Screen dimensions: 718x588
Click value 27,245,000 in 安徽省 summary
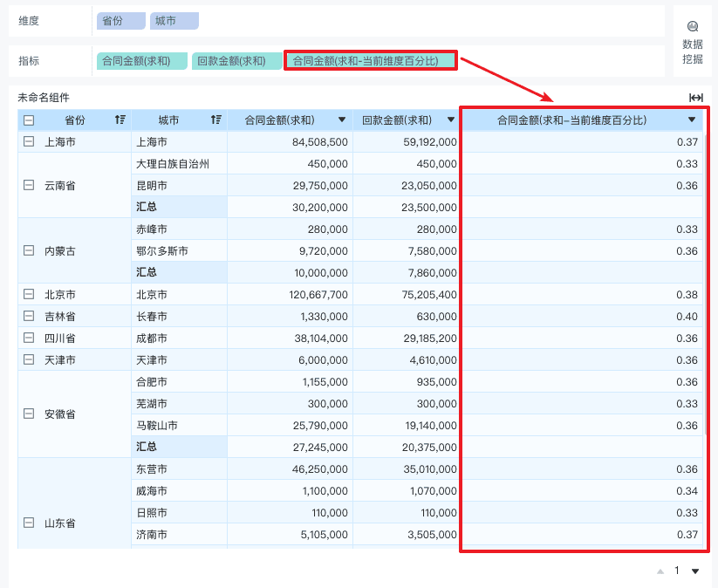click(320, 447)
